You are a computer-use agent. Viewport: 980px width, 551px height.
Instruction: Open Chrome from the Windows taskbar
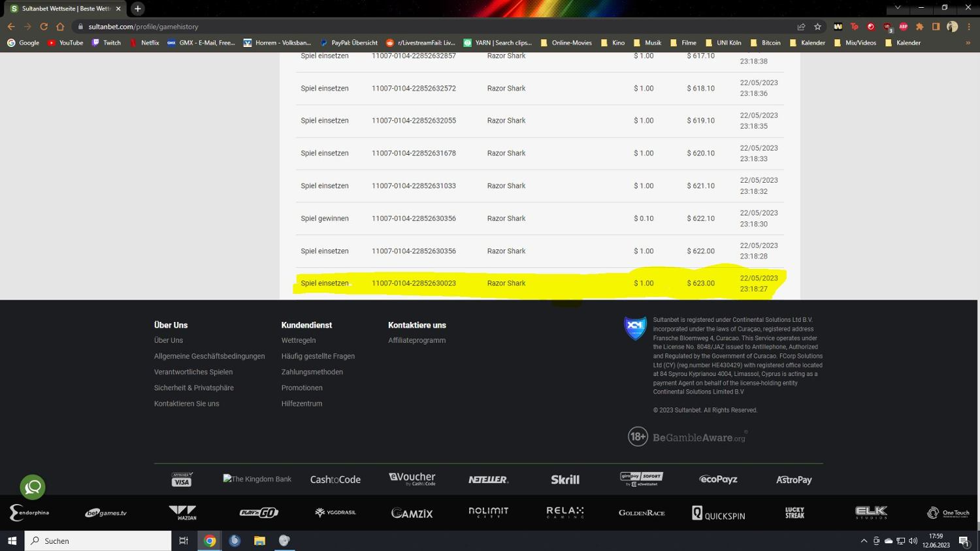(x=210, y=541)
